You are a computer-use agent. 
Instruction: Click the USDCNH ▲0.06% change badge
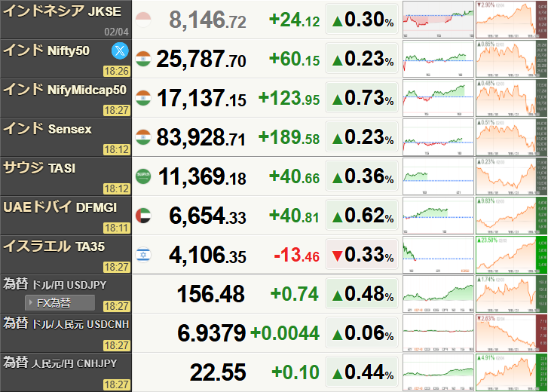(362, 332)
